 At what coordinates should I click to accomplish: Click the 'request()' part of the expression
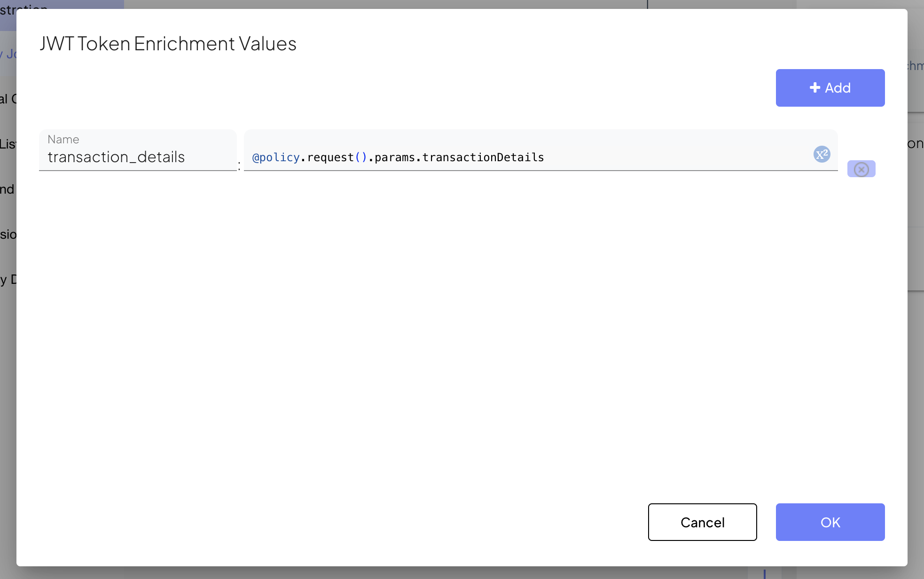point(337,157)
